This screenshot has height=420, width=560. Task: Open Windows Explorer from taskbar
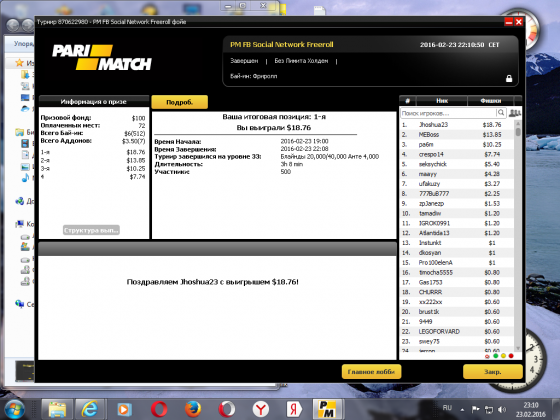pos(57,409)
